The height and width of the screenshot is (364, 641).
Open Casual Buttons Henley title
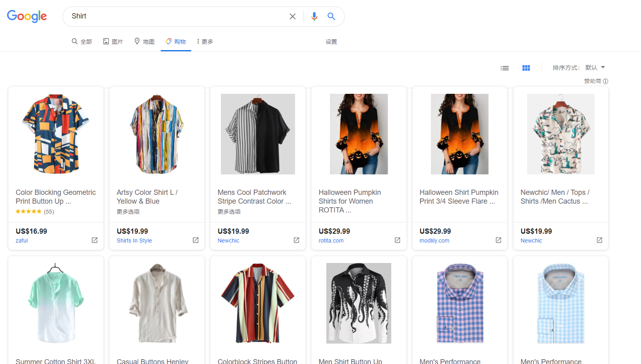[152, 361]
